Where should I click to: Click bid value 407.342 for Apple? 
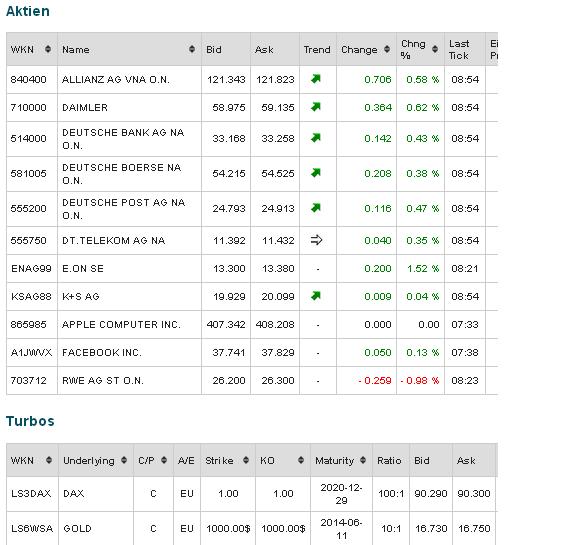click(x=226, y=324)
